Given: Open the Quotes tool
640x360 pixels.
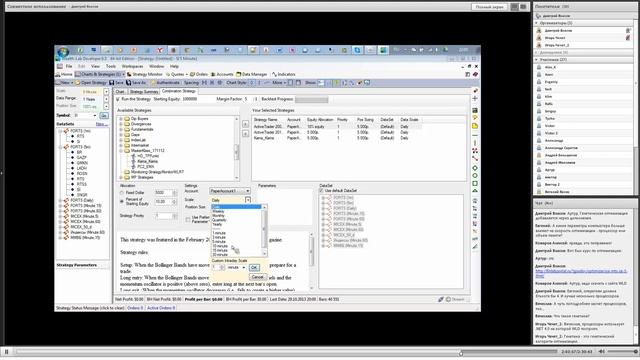Looking at the screenshot, I should 177,74.
